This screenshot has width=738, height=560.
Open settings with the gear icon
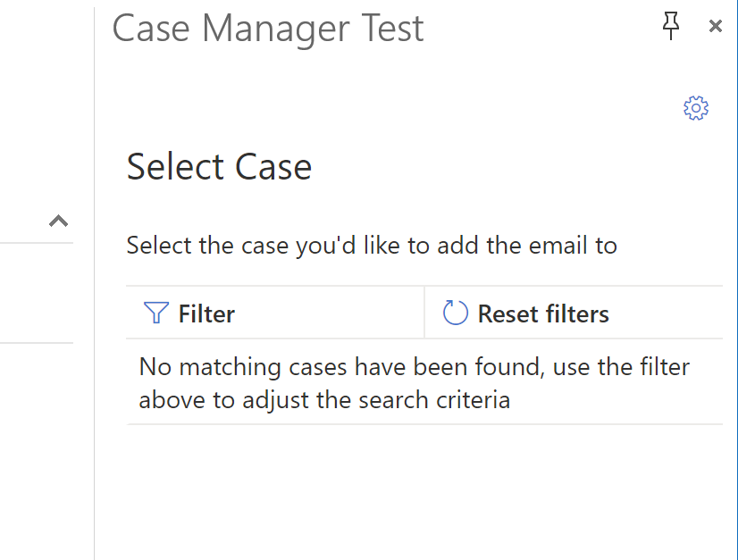[x=696, y=108]
